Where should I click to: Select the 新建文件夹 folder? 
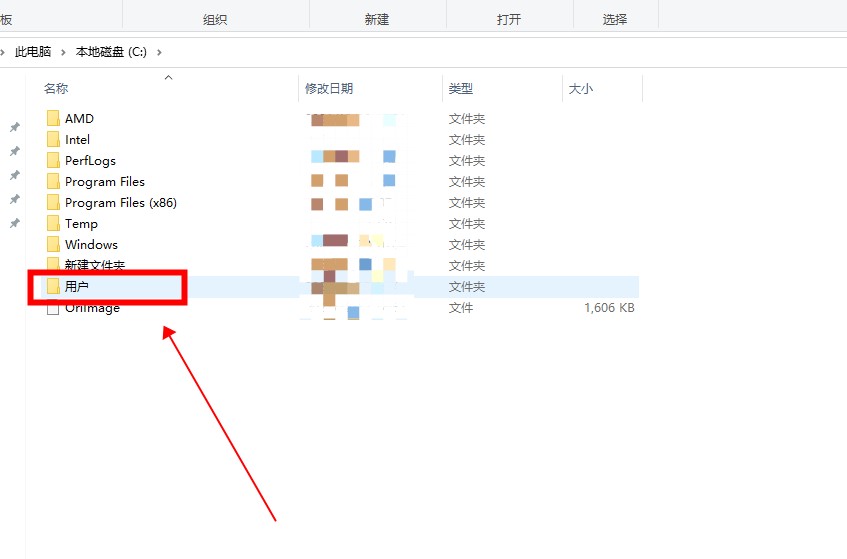[94, 266]
